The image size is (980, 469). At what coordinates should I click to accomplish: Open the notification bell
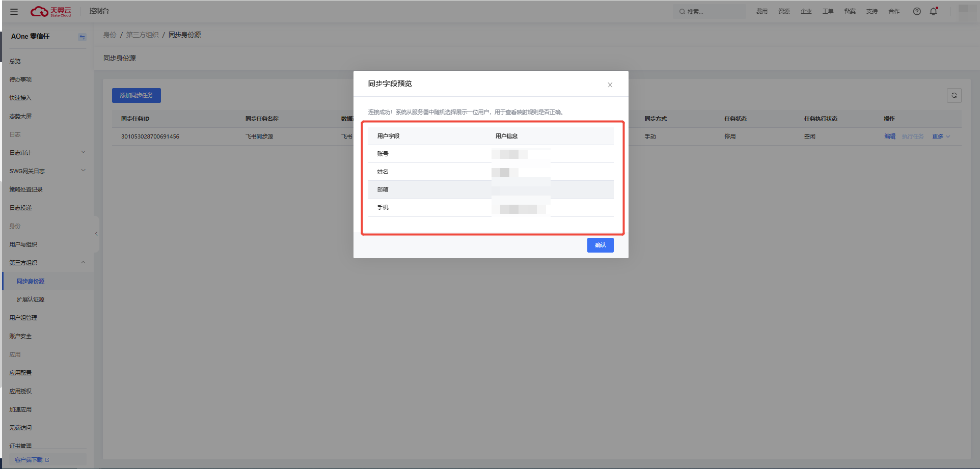click(x=933, y=11)
